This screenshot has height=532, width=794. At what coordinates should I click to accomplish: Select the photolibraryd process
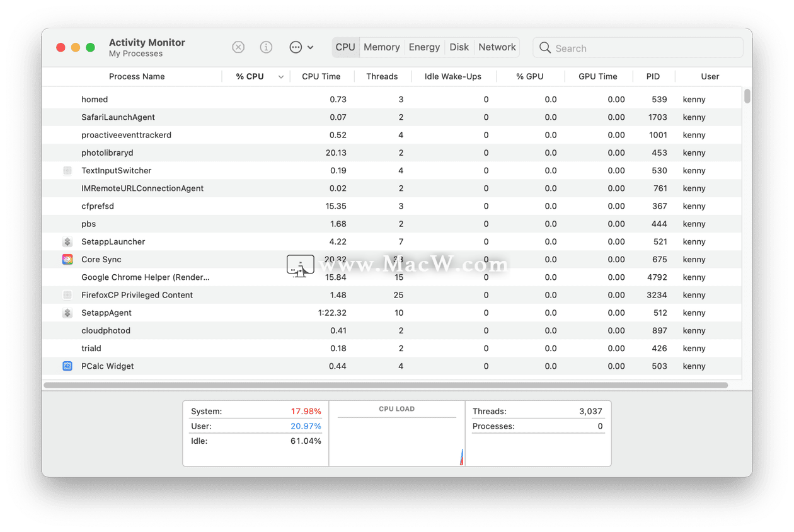107,153
